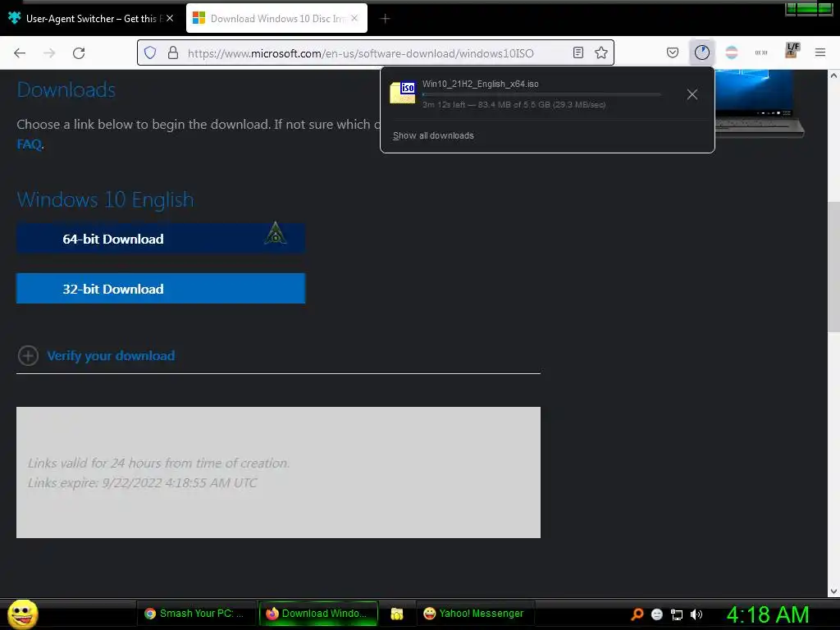Screen dimensions: 840x630
Task: Click the quote-marks extension toolbar icon
Action: click(761, 52)
